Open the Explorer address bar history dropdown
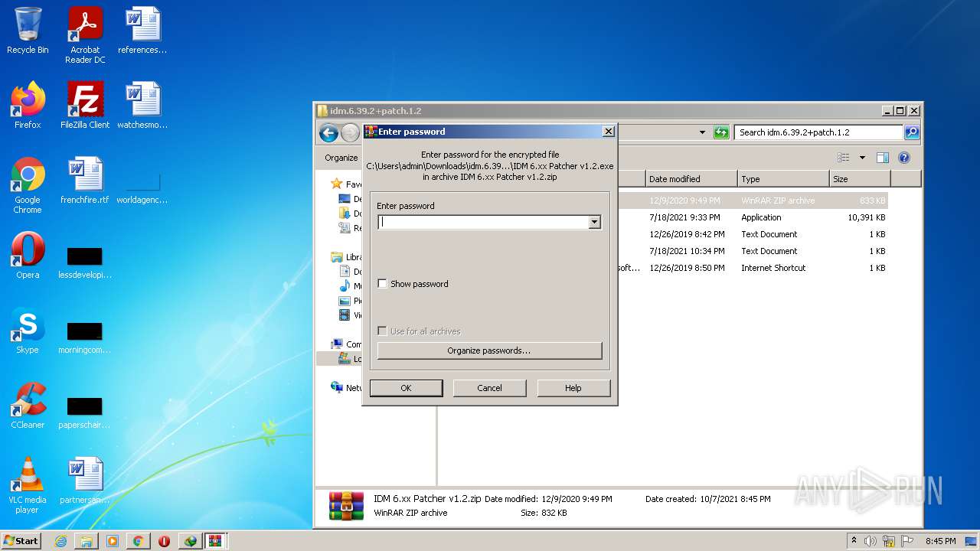 (703, 132)
